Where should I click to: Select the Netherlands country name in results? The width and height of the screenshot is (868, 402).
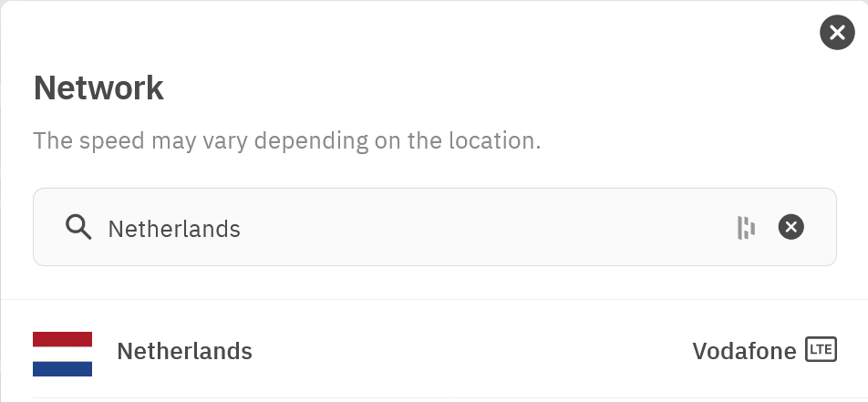coord(184,350)
